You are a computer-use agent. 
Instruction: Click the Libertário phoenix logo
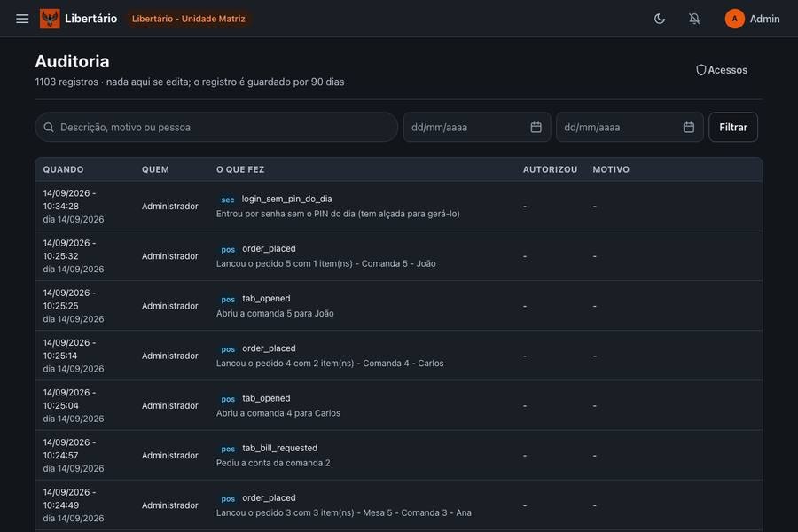(50, 19)
